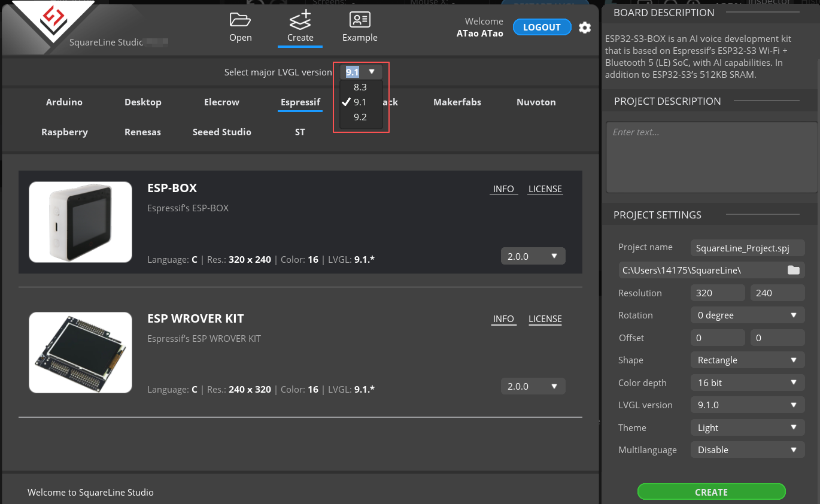Viewport: 820px width, 504px height.
Task: Select the ESP WROVER KIT board thumbnail
Action: coord(80,353)
